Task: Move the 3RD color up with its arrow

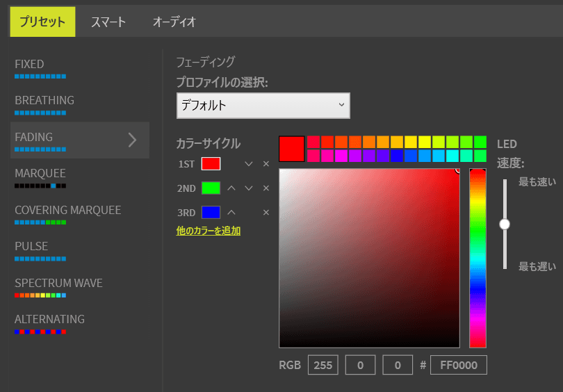Action: click(x=231, y=213)
